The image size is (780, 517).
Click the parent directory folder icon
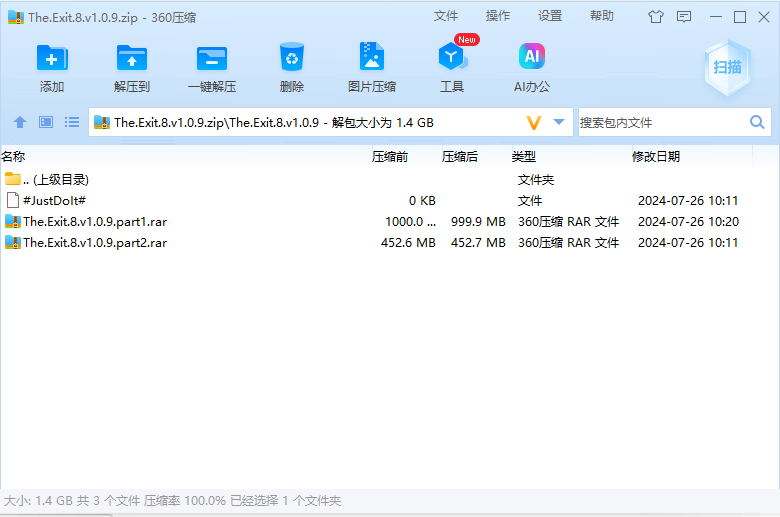13,178
